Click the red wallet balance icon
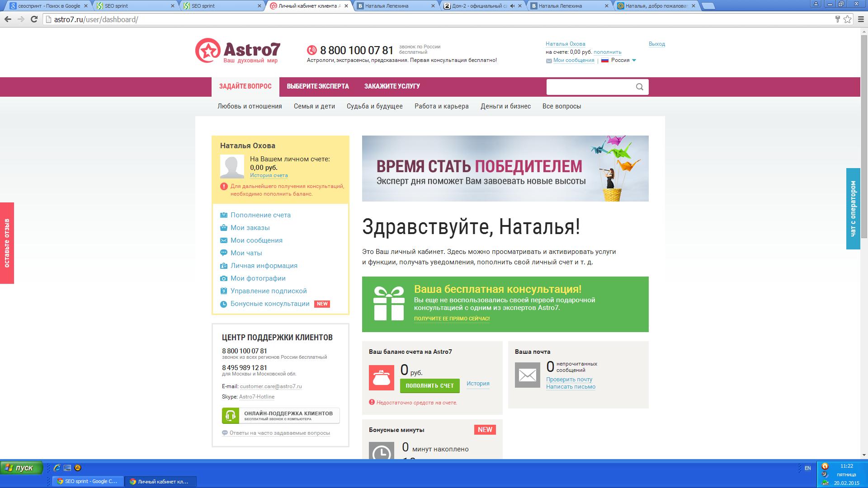 (382, 378)
